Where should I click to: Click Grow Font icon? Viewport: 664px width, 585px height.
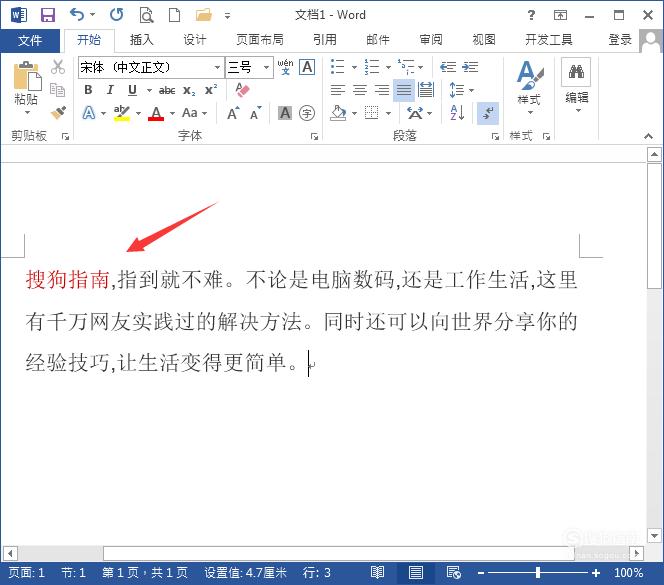coord(233,113)
